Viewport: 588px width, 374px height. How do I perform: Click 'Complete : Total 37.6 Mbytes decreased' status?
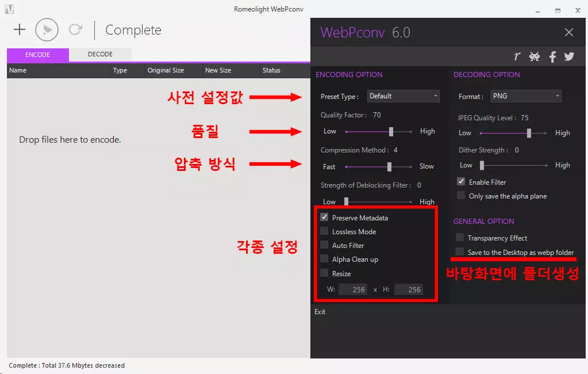[67, 365]
